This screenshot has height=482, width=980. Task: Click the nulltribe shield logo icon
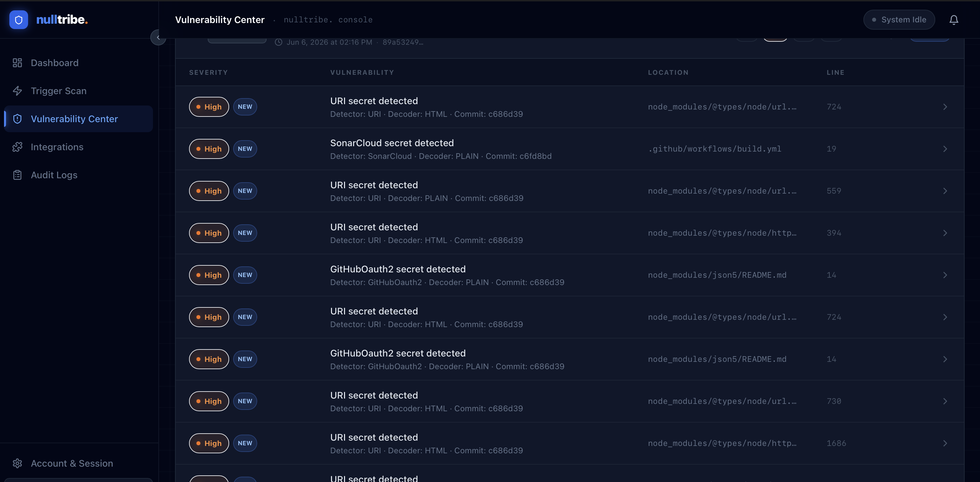click(x=19, y=19)
